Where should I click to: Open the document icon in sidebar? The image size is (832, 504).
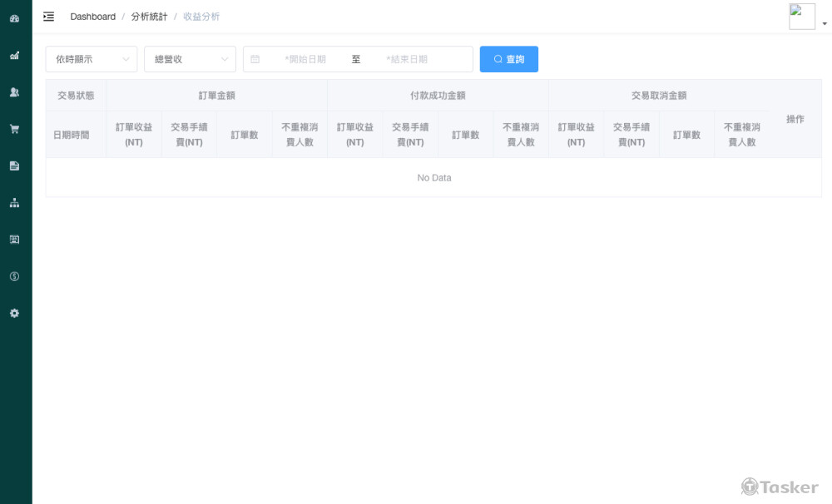14,166
